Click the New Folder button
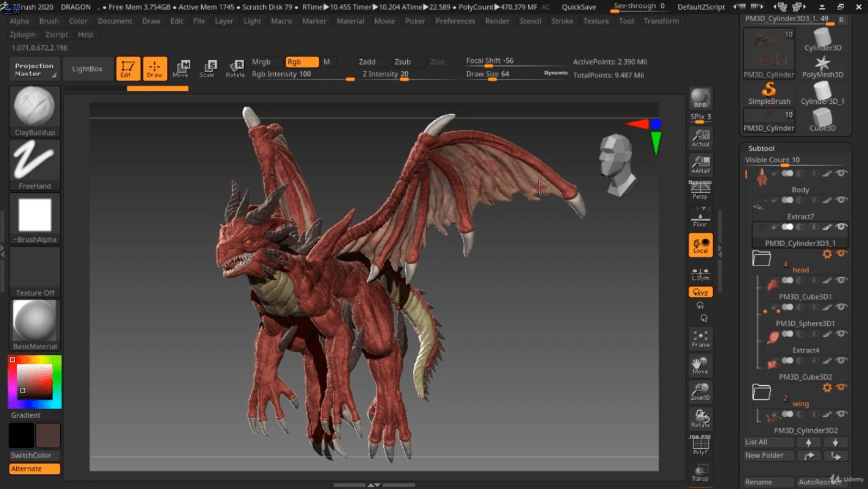 click(x=768, y=455)
